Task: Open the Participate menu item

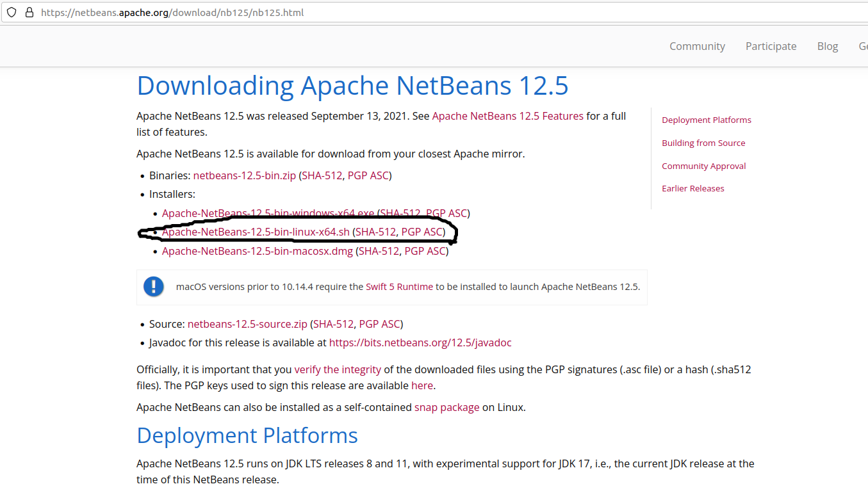Action: click(771, 46)
